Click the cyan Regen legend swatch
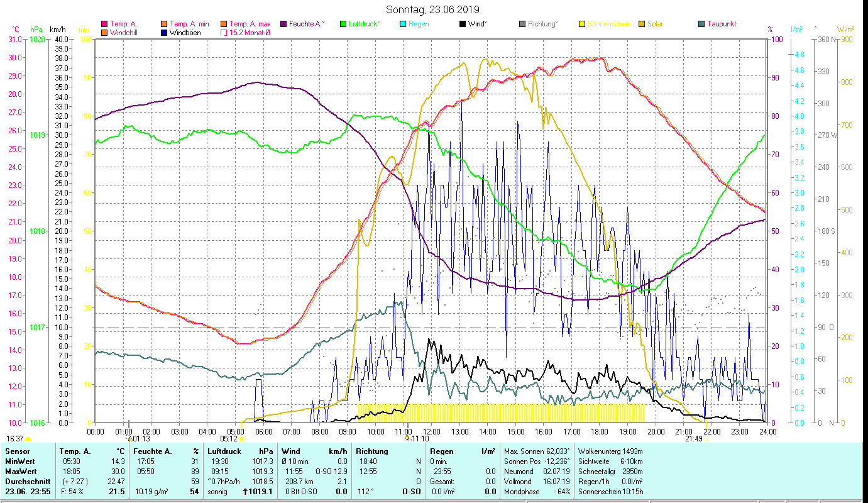 pos(403,25)
